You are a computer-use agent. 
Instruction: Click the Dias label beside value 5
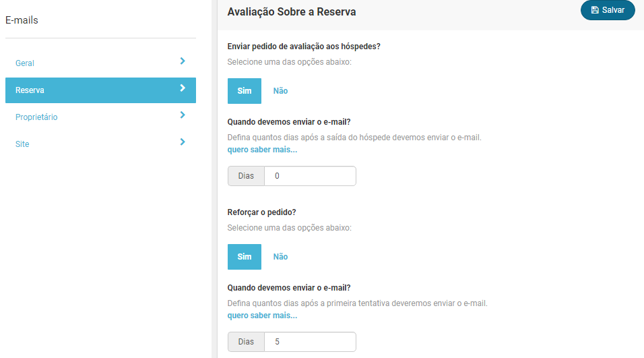[x=246, y=342]
